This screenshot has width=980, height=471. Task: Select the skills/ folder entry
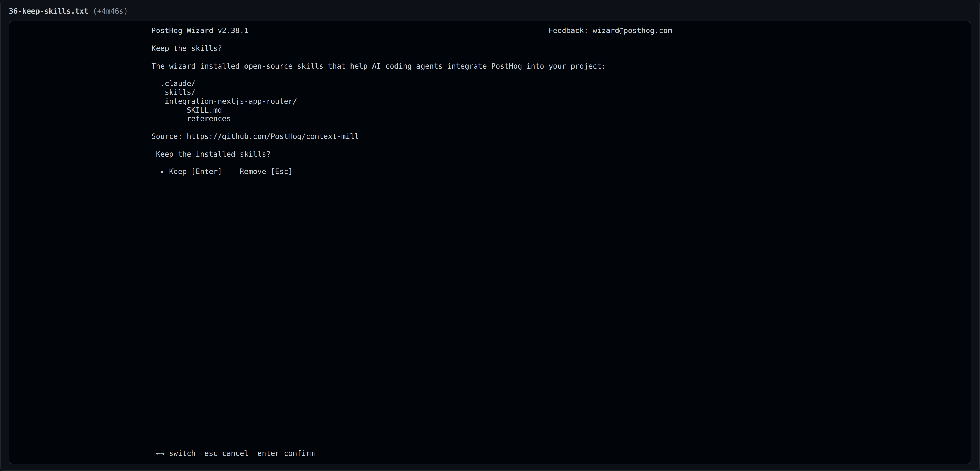tap(180, 92)
